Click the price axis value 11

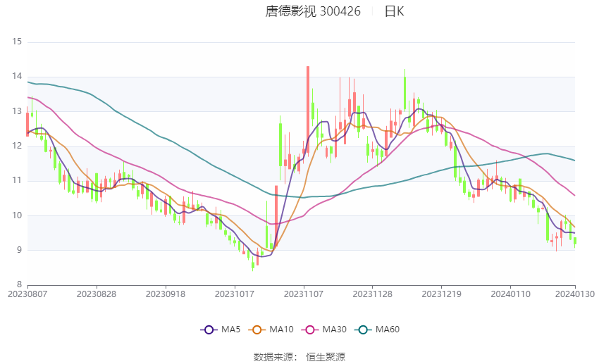17,180
